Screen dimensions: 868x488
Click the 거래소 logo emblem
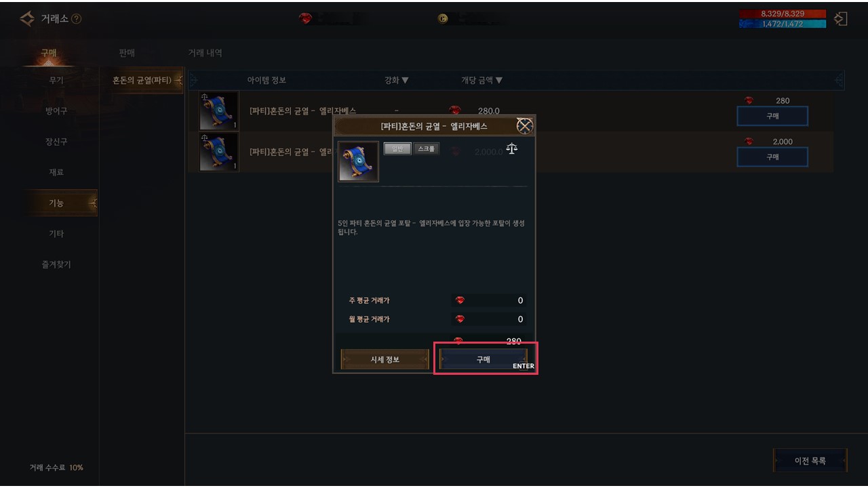coord(27,19)
